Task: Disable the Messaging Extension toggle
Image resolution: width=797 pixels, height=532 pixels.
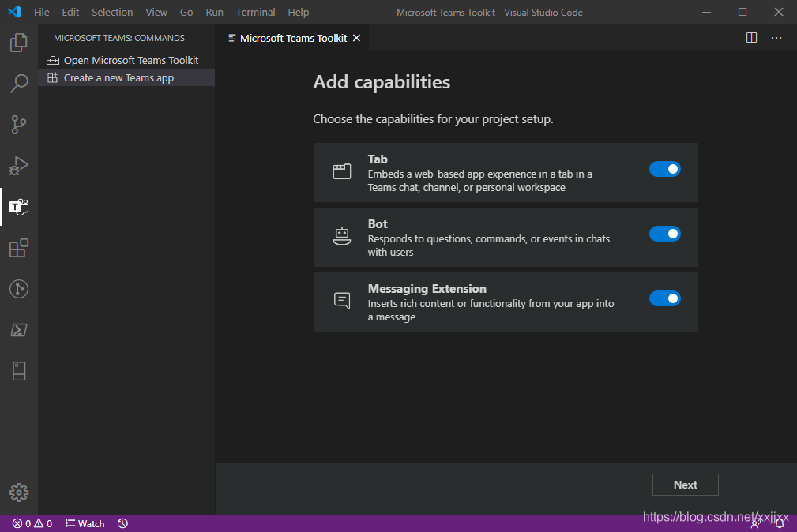Action: [665, 298]
